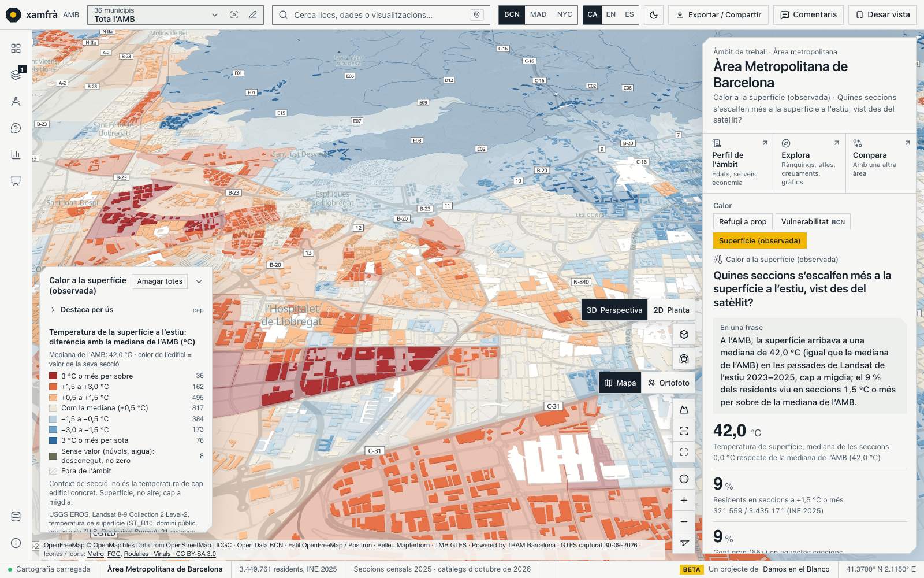
Task: Select 3D Perspectiva view
Action: [x=614, y=310]
